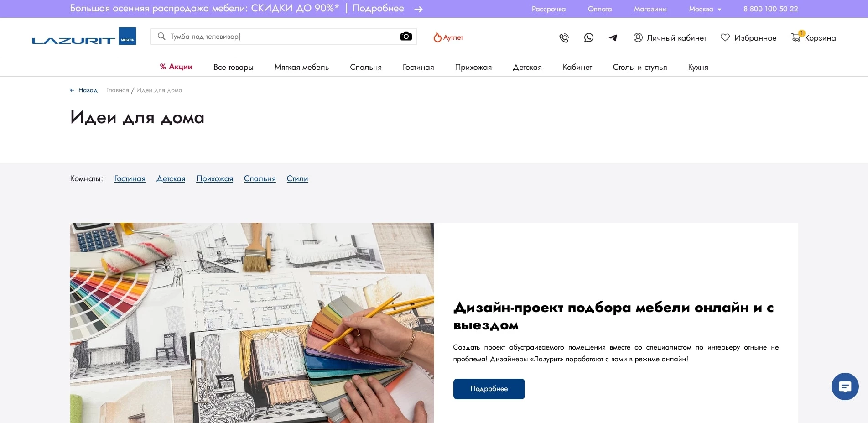Open the shopping cart icon

[796, 37]
